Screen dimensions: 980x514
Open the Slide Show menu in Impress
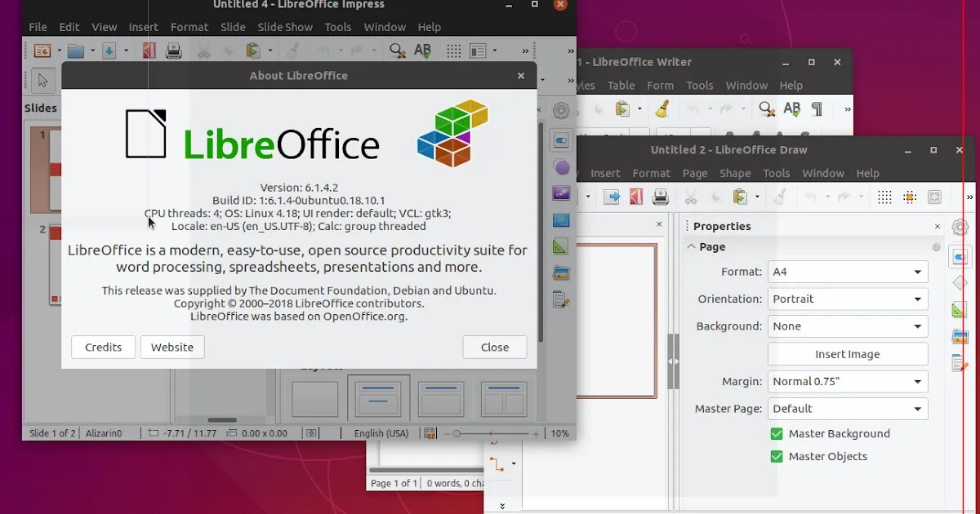285,27
